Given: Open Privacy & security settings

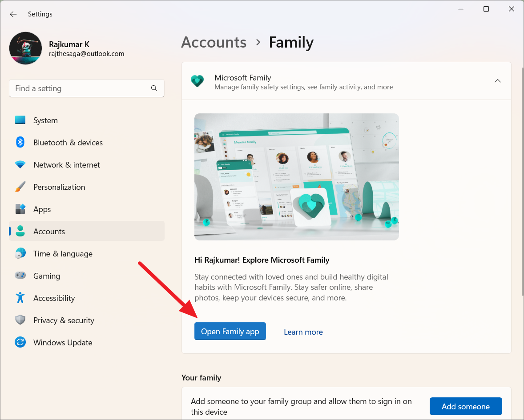Looking at the screenshot, I should click(87, 320).
